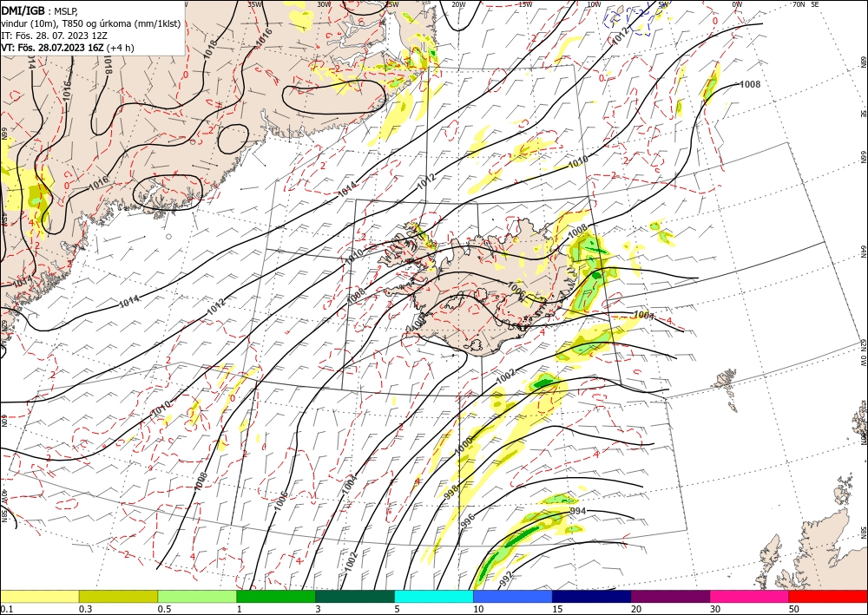Click the "20W" longitude label
Image resolution: width=868 pixels, height=615 pixels.
(457, 4)
